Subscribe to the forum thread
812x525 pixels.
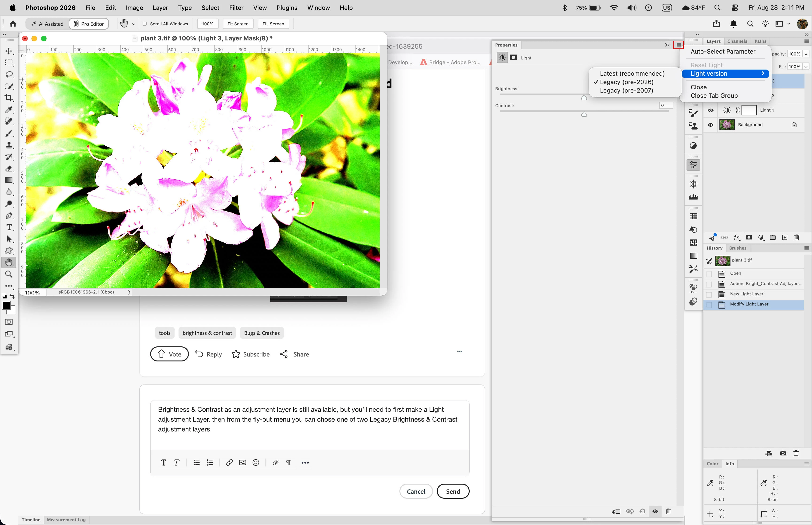250,354
